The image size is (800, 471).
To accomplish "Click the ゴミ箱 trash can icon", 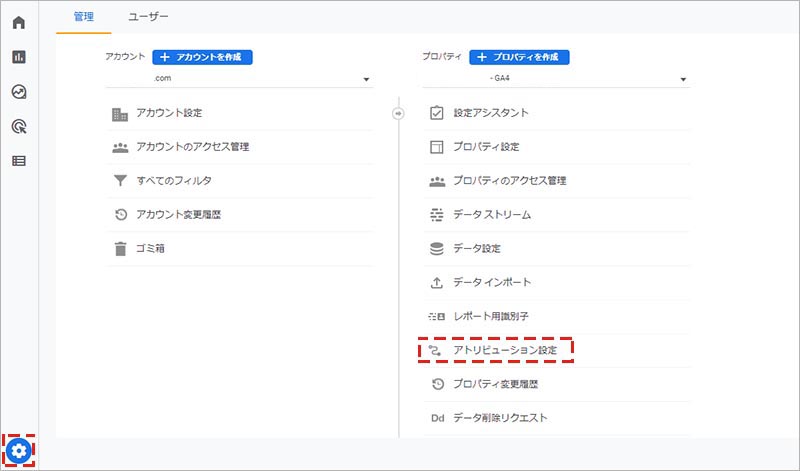I will click(120, 248).
